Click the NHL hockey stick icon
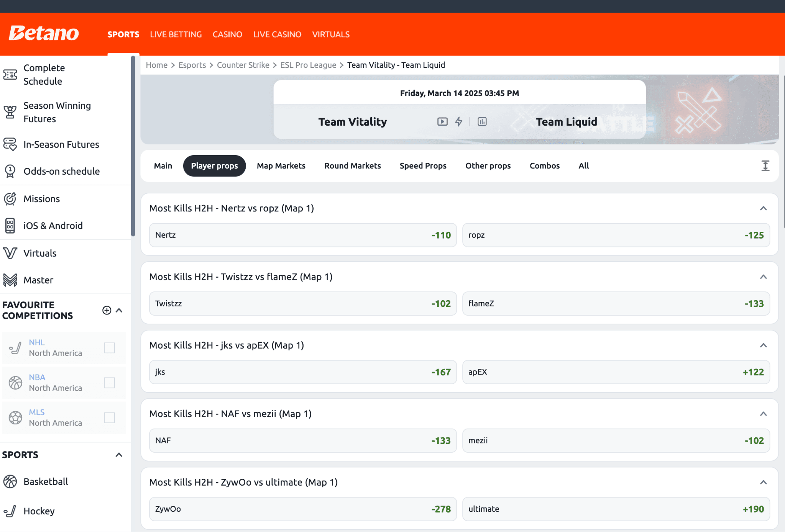 (x=15, y=347)
